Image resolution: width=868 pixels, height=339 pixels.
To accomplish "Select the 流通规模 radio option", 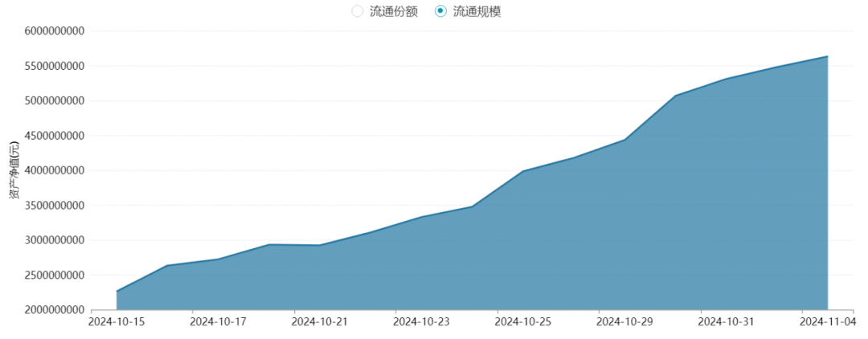I will point(440,11).
